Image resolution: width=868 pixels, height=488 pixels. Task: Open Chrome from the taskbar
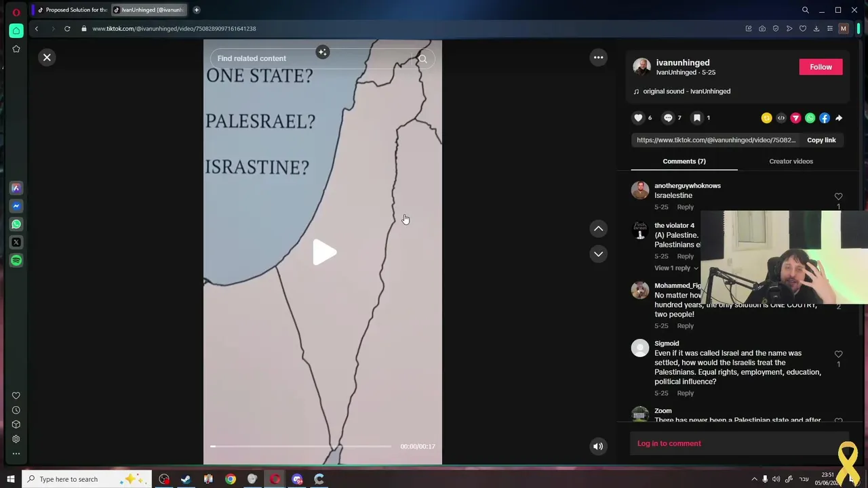[231, 479]
